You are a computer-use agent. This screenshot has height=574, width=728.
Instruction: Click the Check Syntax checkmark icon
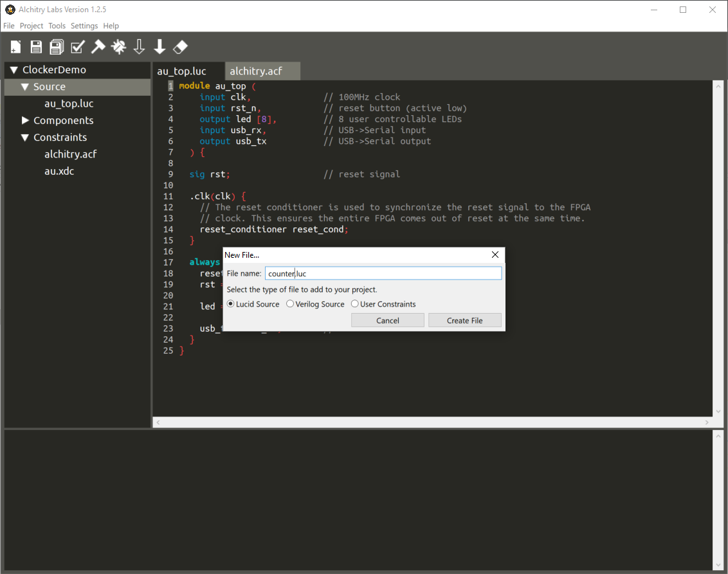[78, 47]
